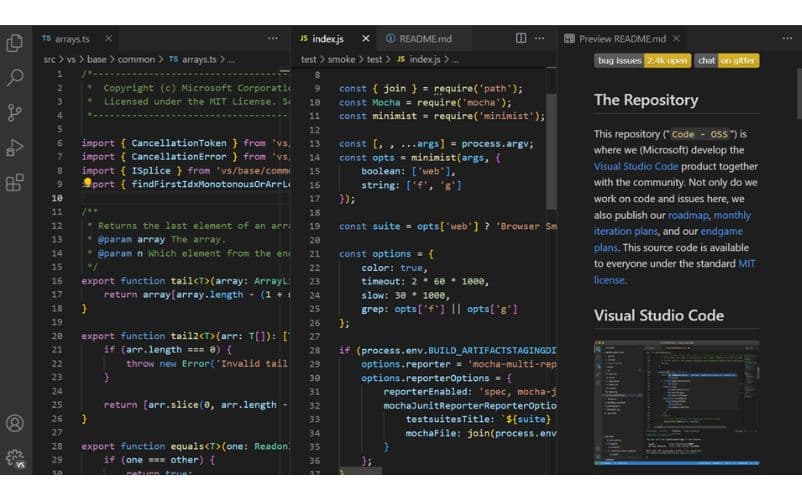Open the Run and Debug view
Viewport: 802px width, 500px height.
(x=15, y=147)
